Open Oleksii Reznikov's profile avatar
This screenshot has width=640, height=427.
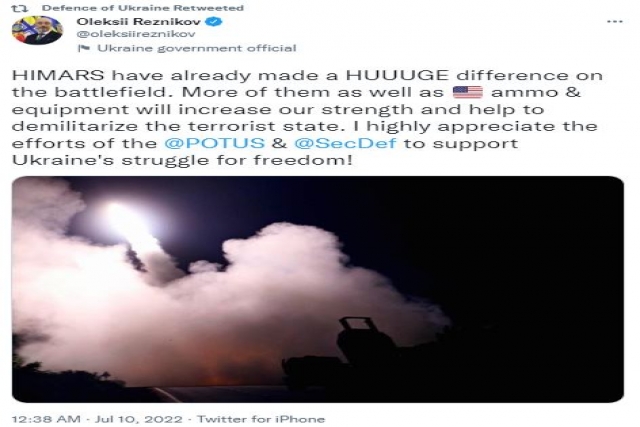click(38, 30)
